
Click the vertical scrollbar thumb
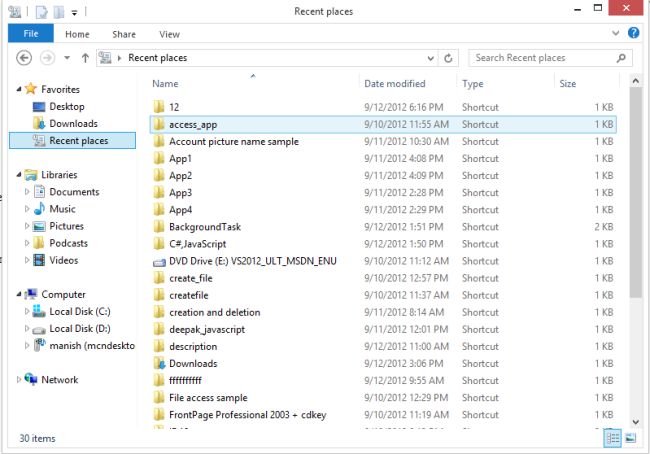point(635,192)
